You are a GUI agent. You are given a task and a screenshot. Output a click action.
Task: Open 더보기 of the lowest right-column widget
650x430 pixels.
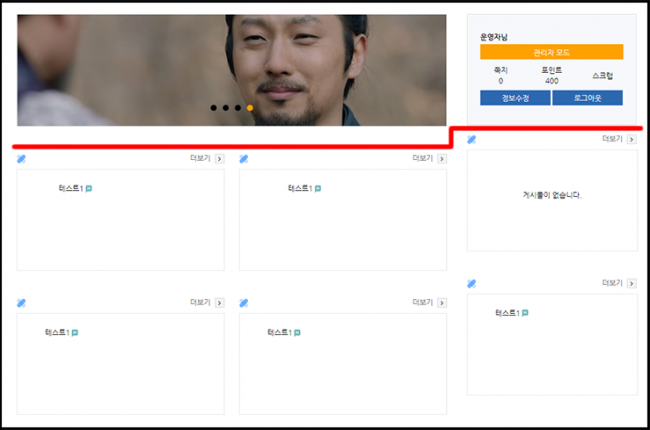point(612,283)
